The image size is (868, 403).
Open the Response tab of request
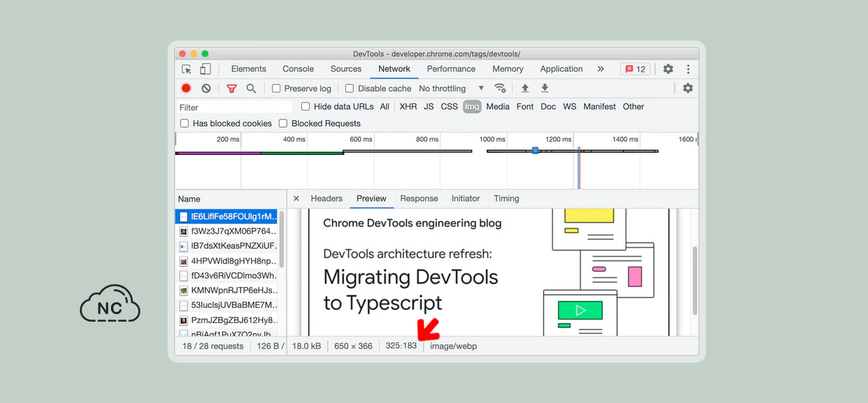click(419, 198)
